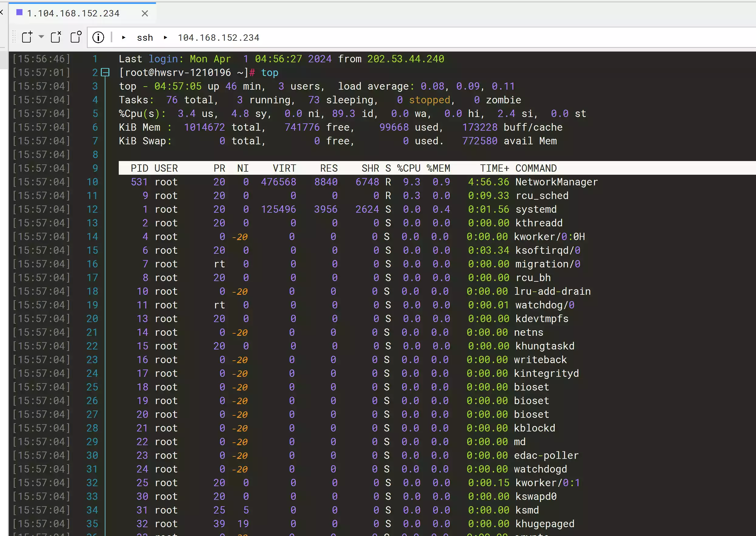
Task: Click the khungtaskd process name
Action: point(545,346)
